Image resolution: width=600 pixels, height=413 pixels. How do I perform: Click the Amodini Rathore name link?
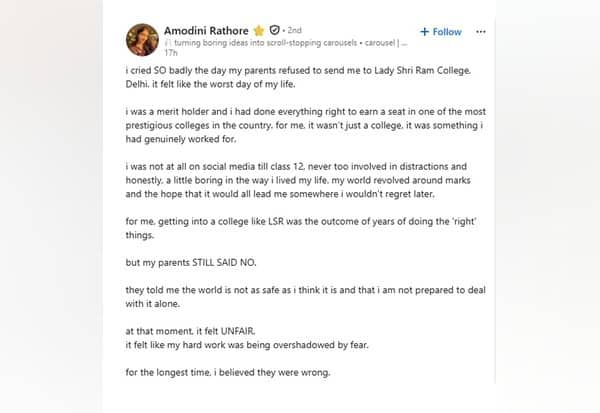point(206,31)
